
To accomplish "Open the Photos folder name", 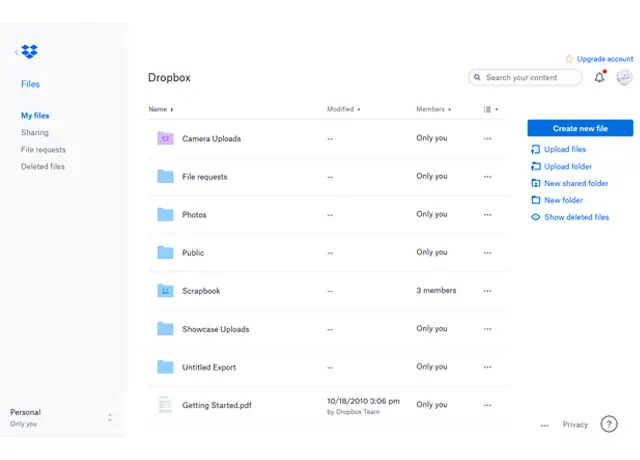I will tap(194, 215).
